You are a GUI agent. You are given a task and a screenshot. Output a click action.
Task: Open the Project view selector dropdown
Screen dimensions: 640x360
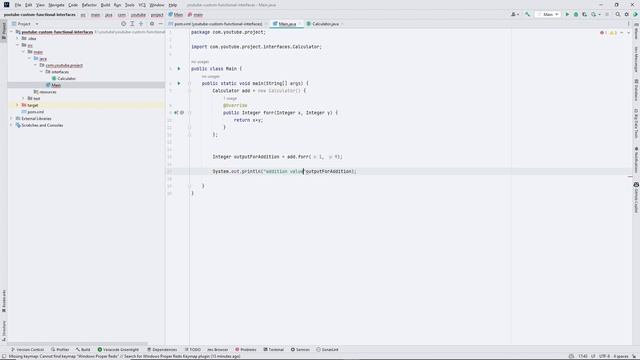pyautogui.click(x=25, y=24)
